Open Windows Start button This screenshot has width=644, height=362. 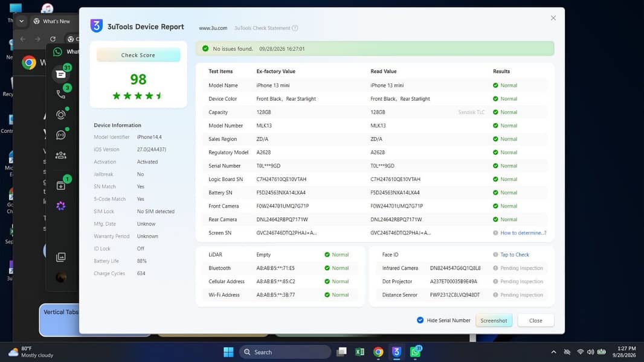[228, 352]
